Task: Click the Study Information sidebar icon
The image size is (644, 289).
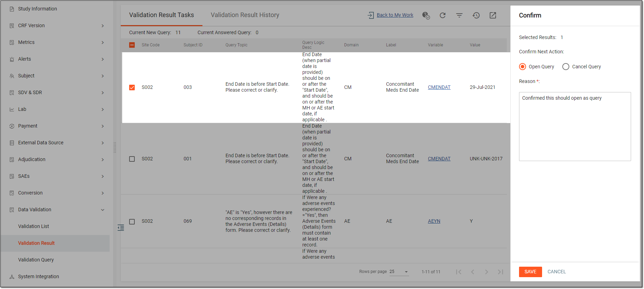Action: (x=12, y=9)
